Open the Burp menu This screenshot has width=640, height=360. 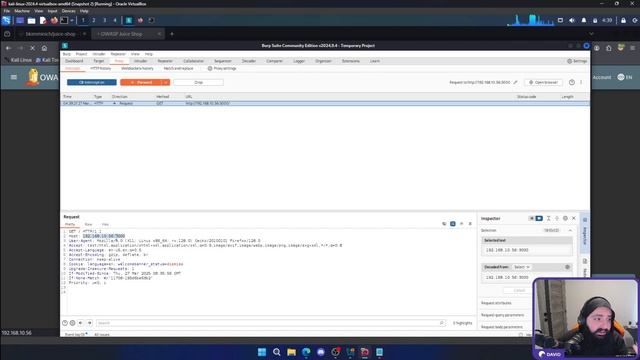click(67, 54)
